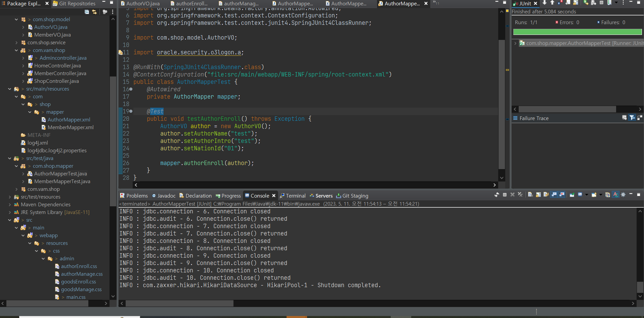
Task: Toggle show console on standard out
Action: coord(554,195)
